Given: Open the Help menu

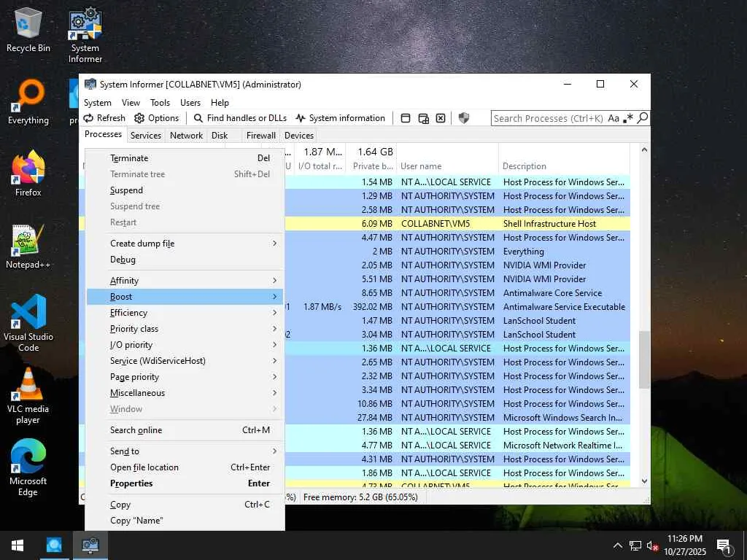Looking at the screenshot, I should click(220, 102).
